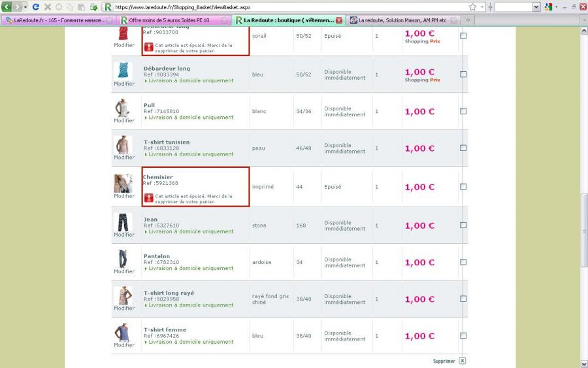Open a new tab with the plus button
The height and width of the screenshot is (368, 588).
pos(468,20)
